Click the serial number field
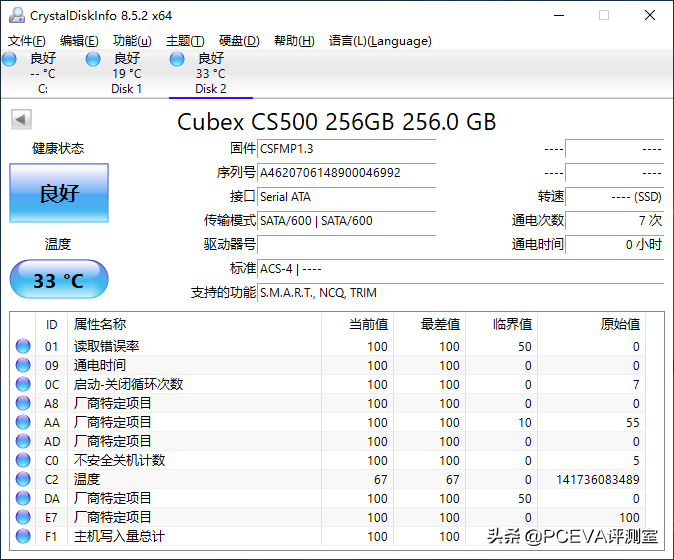The image size is (674, 560). [346, 173]
